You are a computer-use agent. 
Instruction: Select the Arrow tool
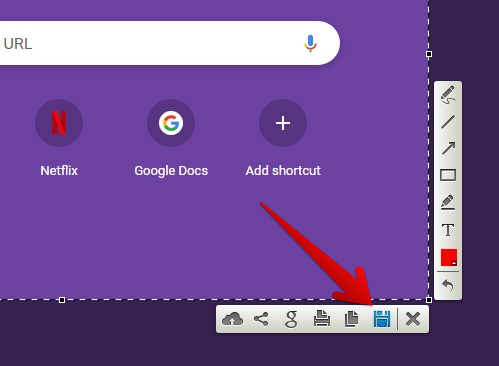click(448, 148)
